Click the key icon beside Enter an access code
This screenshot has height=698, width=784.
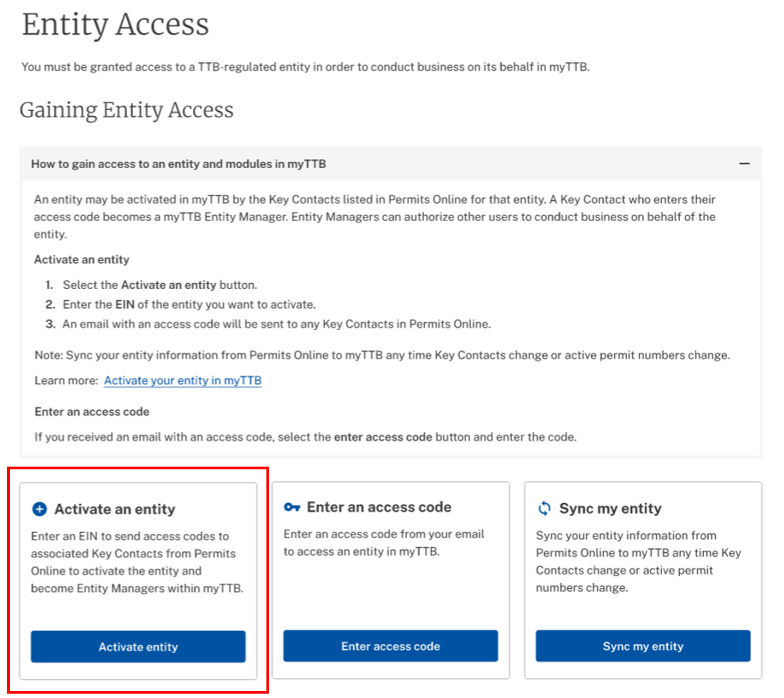click(292, 508)
